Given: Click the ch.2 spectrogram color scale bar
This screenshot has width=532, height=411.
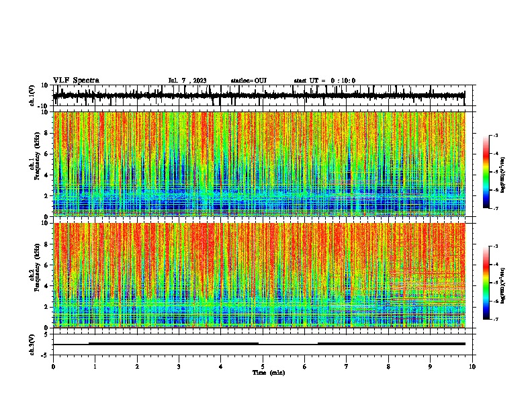Looking at the screenshot, I should pyautogui.click(x=486, y=283).
